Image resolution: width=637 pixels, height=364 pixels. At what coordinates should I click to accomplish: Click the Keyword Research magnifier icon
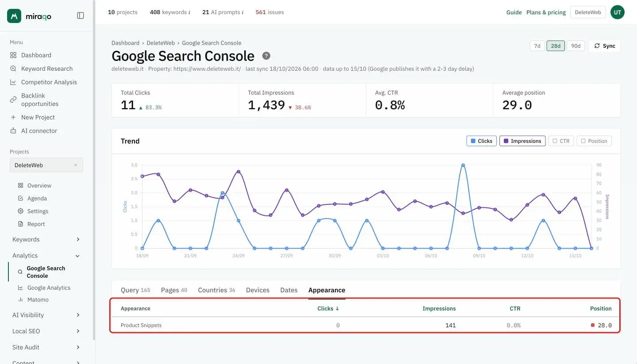coord(13,69)
